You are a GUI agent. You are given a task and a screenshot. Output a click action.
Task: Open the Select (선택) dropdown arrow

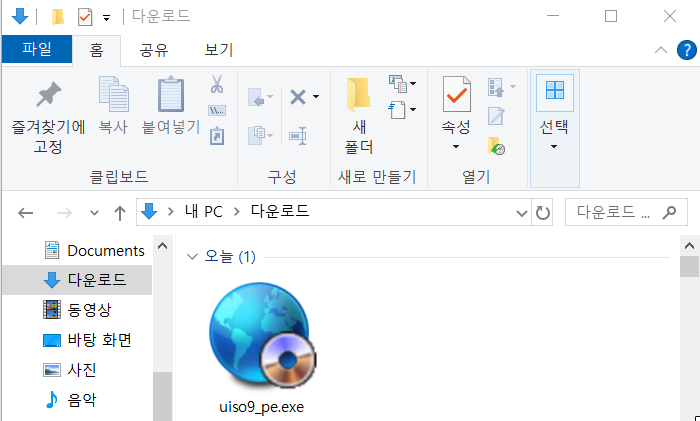[x=554, y=146]
